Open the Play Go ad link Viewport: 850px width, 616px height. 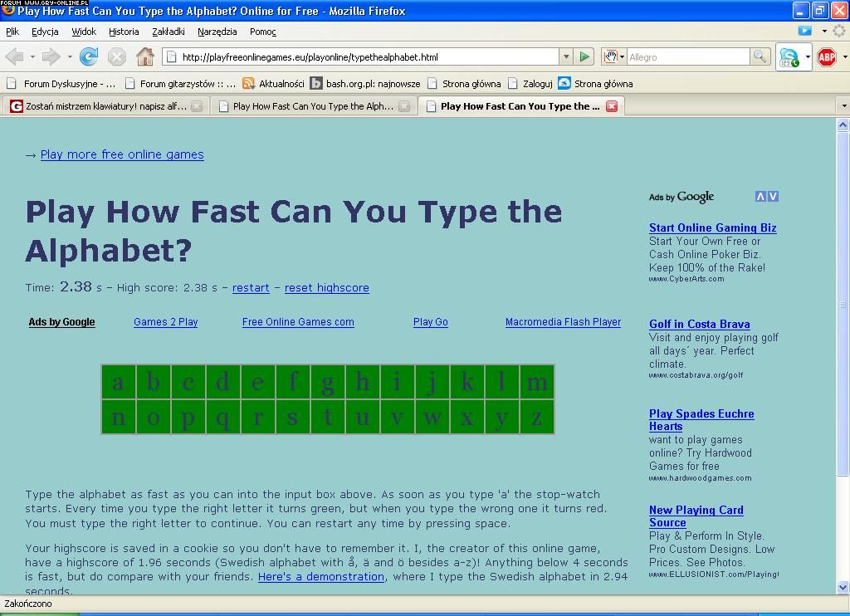[431, 321]
